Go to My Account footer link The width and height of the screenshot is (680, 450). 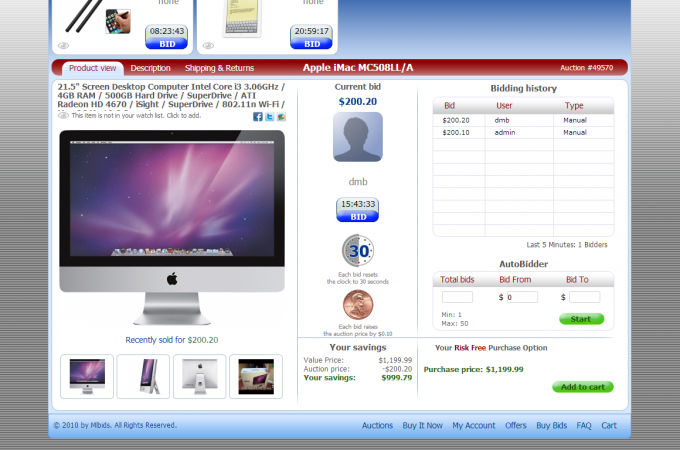pyautogui.click(x=474, y=425)
